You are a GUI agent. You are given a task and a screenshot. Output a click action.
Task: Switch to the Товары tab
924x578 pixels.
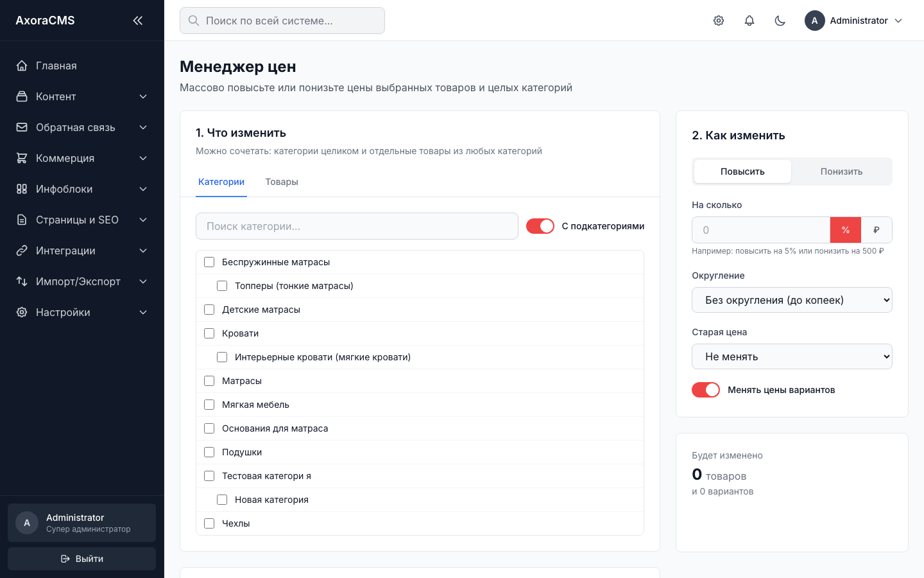click(282, 182)
